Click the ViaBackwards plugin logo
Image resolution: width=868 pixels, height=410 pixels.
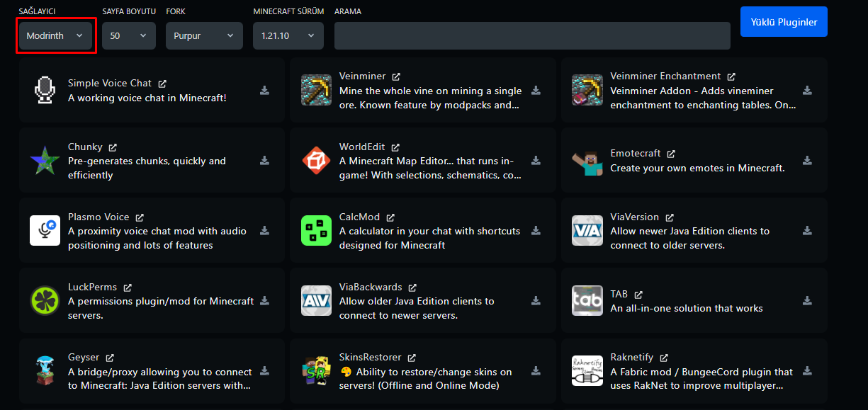point(316,301)
